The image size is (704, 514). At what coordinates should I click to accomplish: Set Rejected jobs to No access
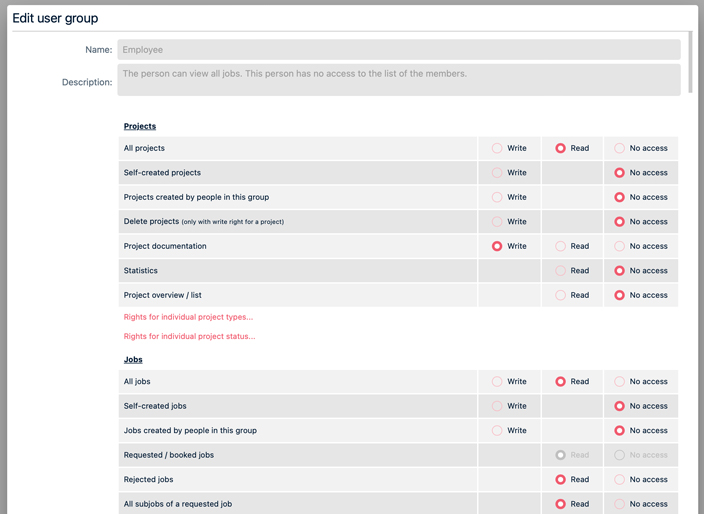click(620, 480)
